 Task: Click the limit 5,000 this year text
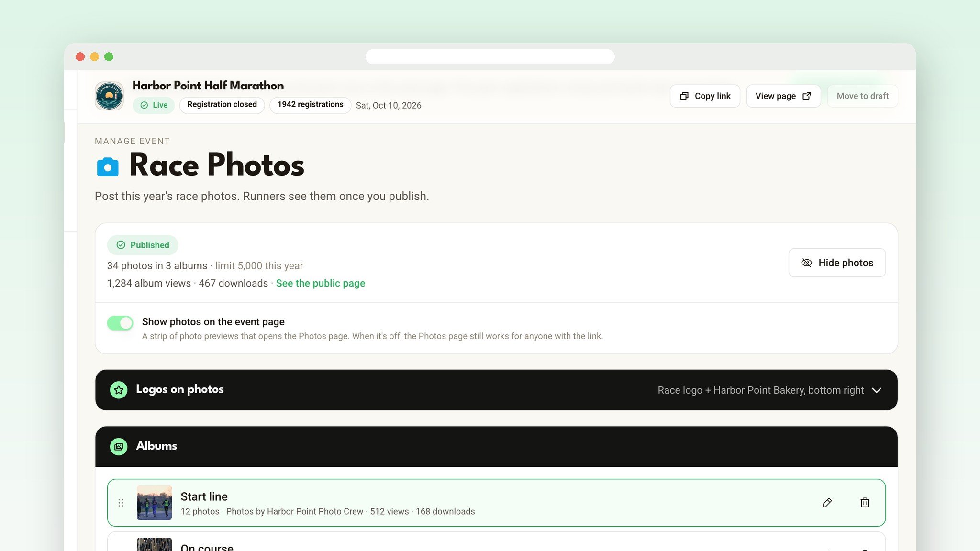[x=259, y=266]
